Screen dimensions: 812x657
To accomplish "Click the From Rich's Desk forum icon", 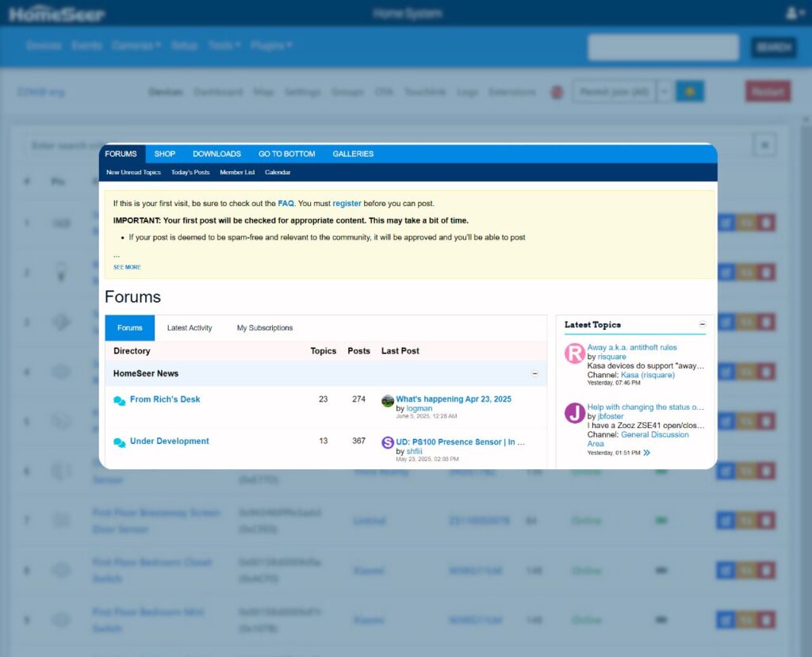I will pos(119,401).
